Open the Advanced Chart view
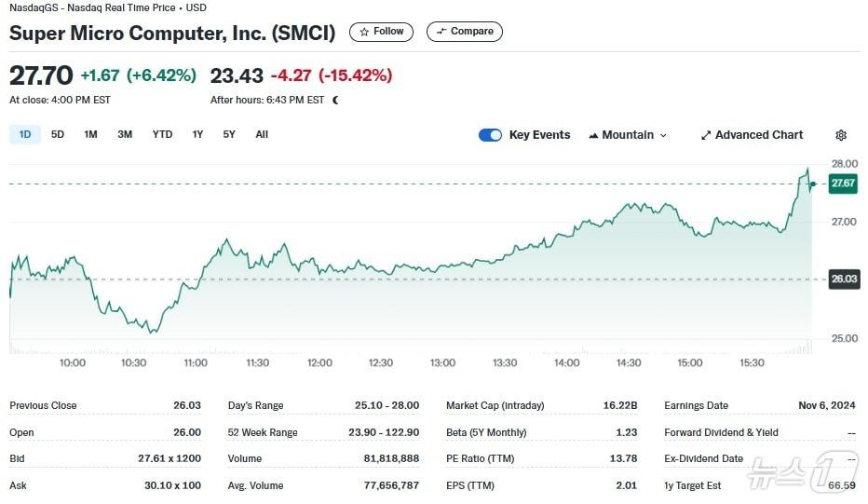 click(x=752, y=135)
